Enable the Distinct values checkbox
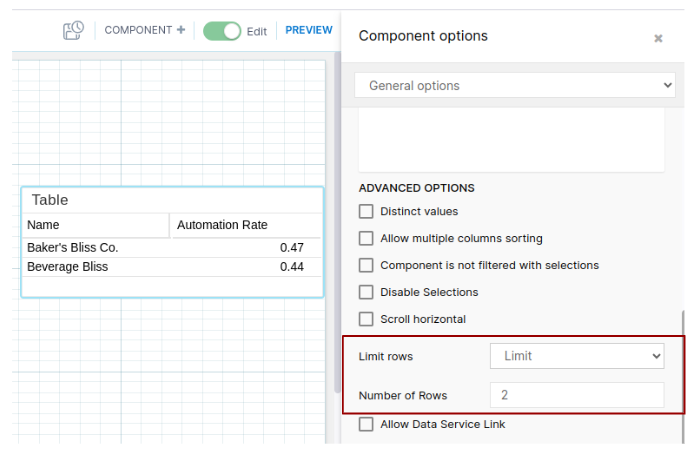This screenshot has width=690, height=454. [x=366, y=211]
